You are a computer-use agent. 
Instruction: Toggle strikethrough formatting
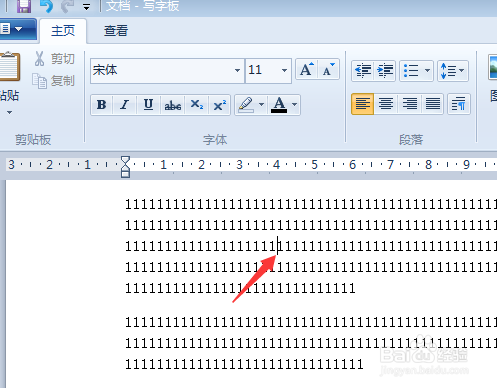[x=173, y=105]
